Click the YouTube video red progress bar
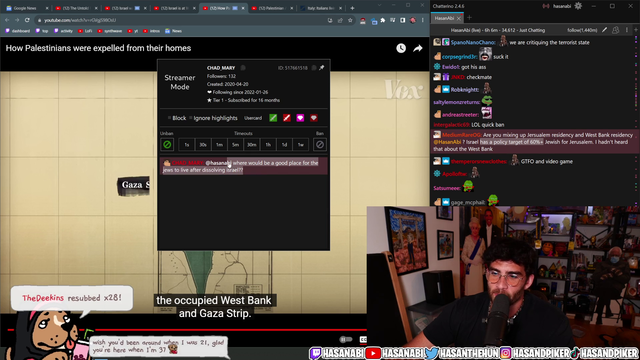The height and width of the screenshot is (360, 640). (x=231, y=329)
